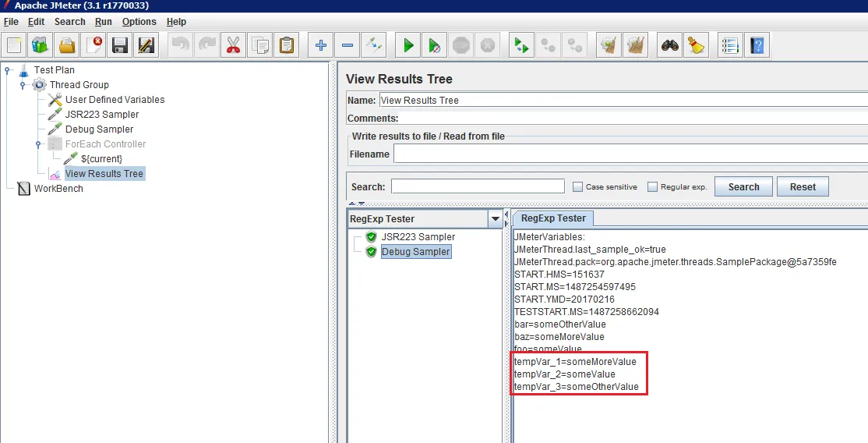Click the New test plan toolbar icon
The height and width of the screenshot is (443, 868).
point(14,45)
